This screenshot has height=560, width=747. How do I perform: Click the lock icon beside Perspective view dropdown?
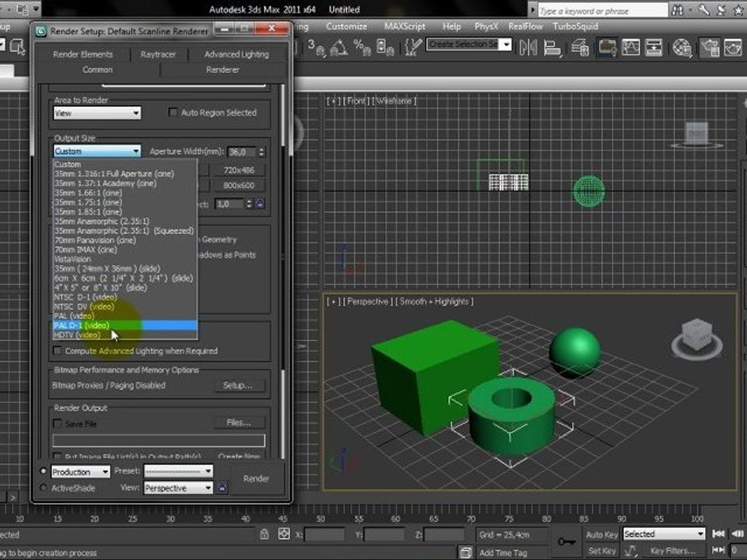pos(222,488)
